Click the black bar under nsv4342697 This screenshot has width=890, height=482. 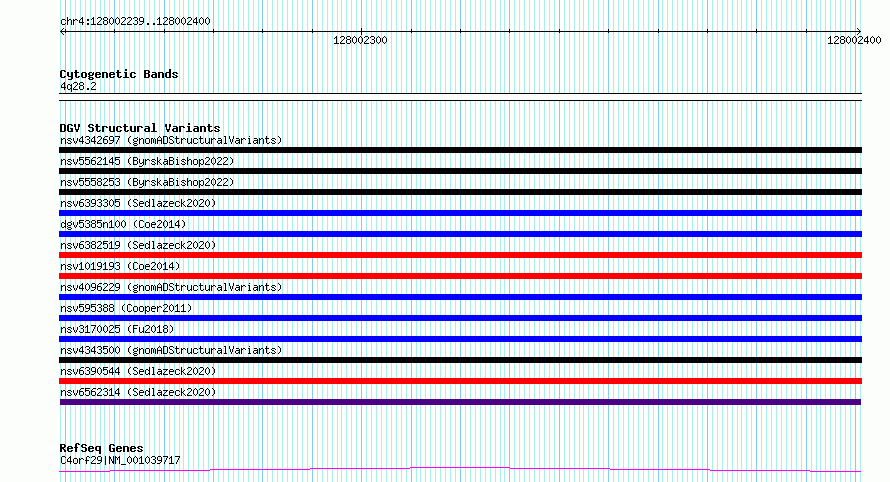pos(460,150)
